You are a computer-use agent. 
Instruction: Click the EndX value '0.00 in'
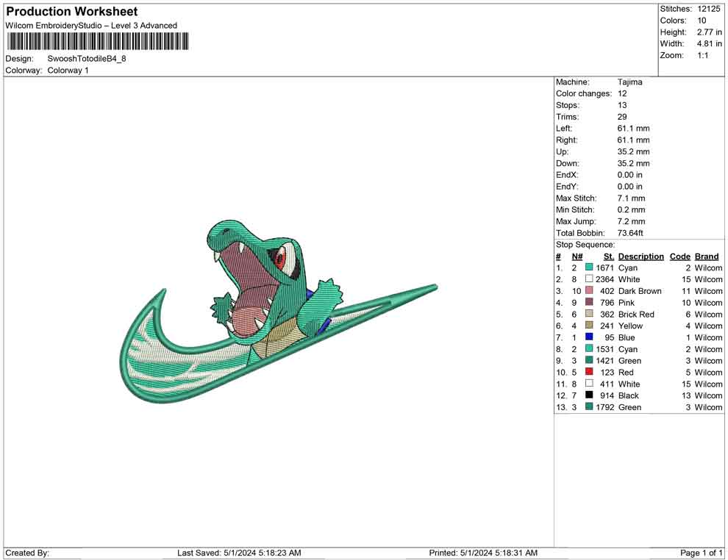(630, 175)
